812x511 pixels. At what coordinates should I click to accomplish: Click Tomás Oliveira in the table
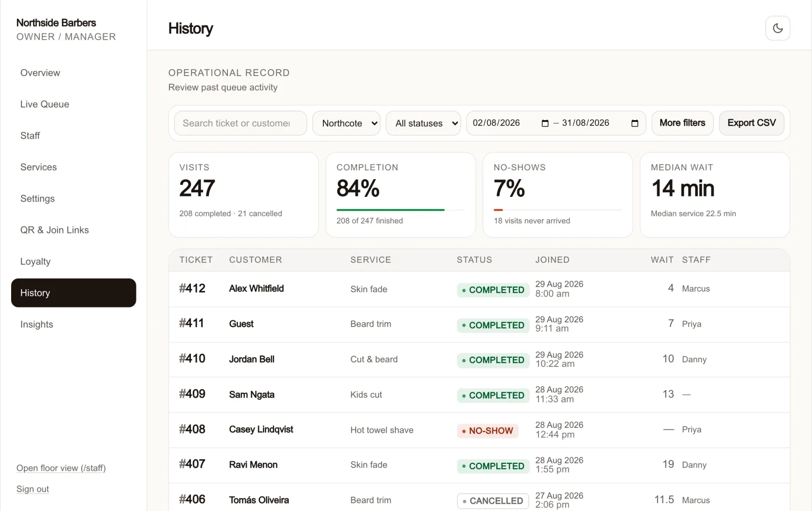point(259,500)
